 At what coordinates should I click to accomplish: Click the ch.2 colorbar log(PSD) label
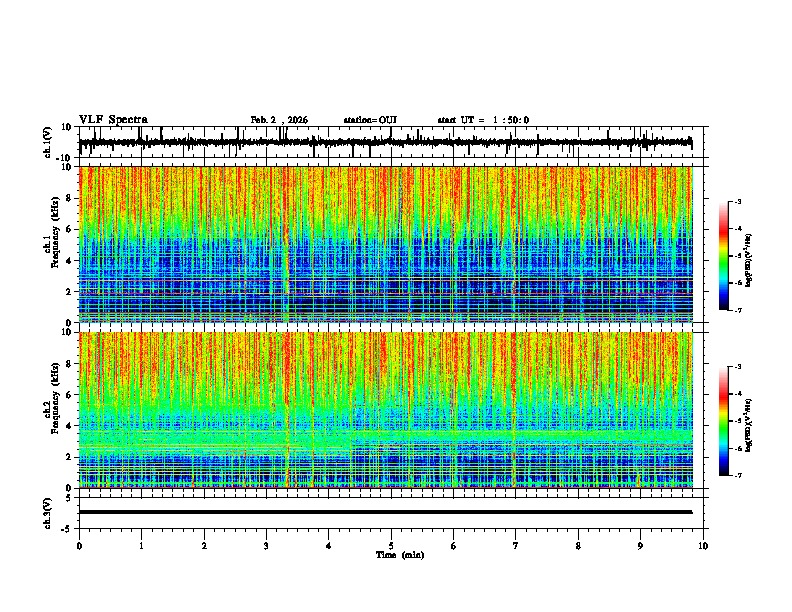748,425
